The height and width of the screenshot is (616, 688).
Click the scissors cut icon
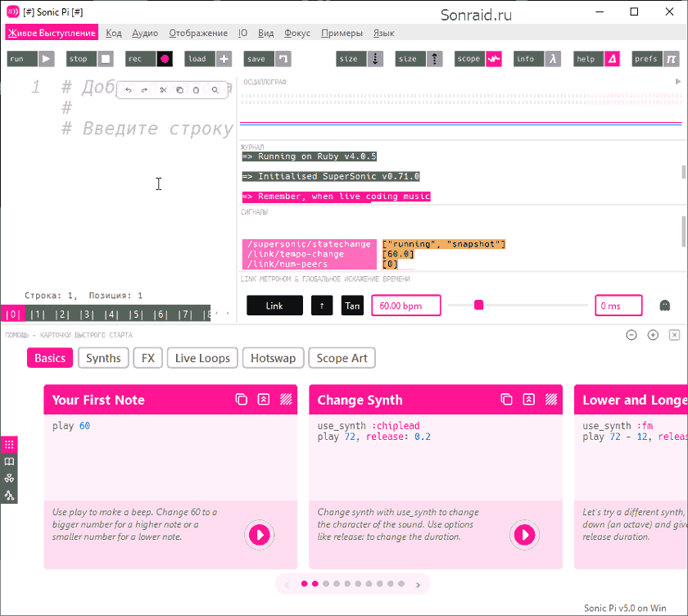pyautogui.click(x=163, y=90)
